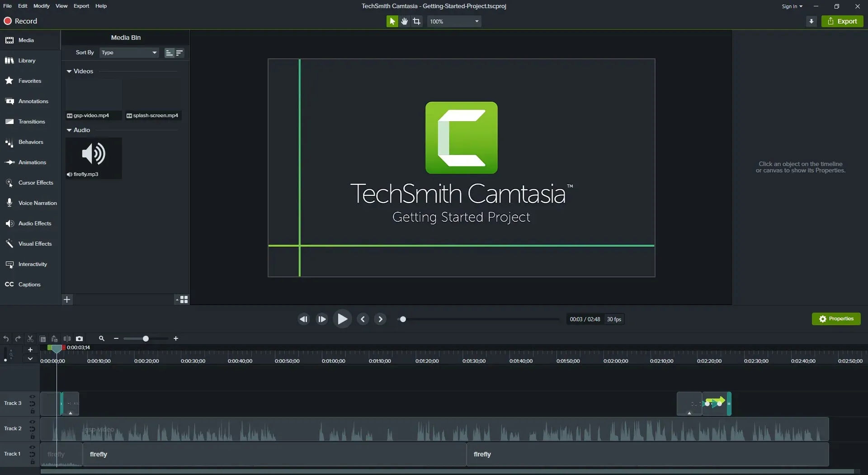868x475 pixels.
Task: Add a new track with plus button
Action: [x=30, y=350]
